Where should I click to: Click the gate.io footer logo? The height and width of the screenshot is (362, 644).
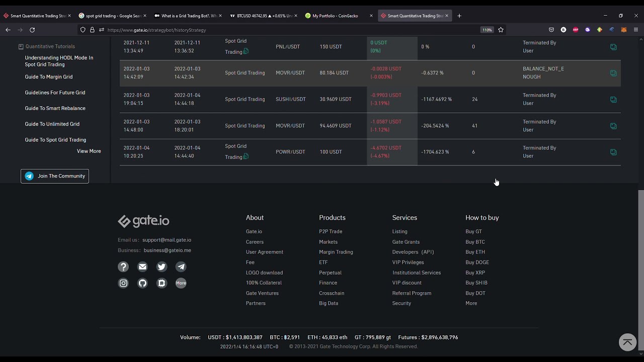click(143, 221)
